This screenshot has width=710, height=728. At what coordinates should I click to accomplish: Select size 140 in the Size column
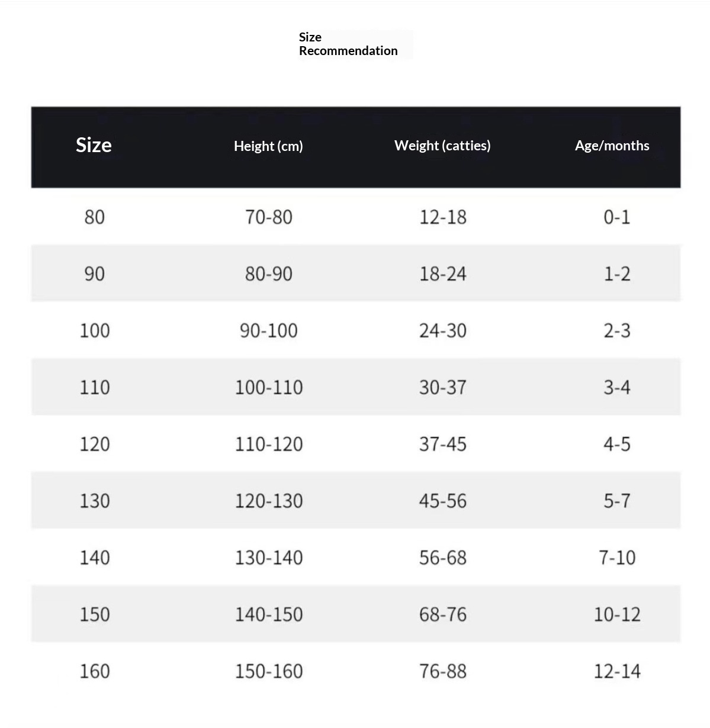tap(95, 558)
